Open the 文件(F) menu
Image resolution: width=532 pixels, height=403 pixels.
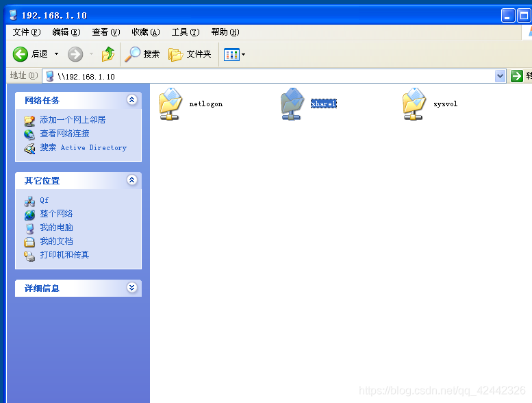[x=27, y=32]
